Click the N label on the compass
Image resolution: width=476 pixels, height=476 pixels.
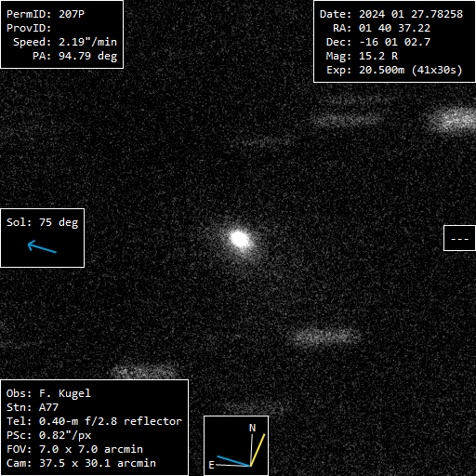pos(252,428)
